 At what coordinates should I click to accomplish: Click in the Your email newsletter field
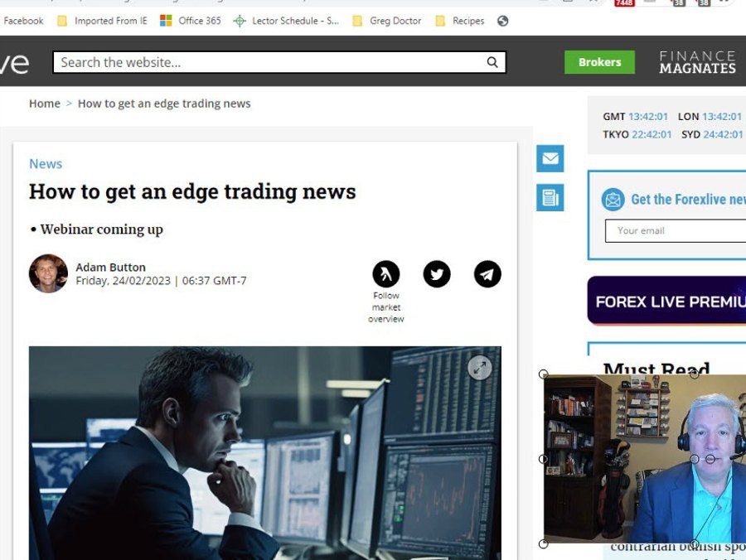676,230
